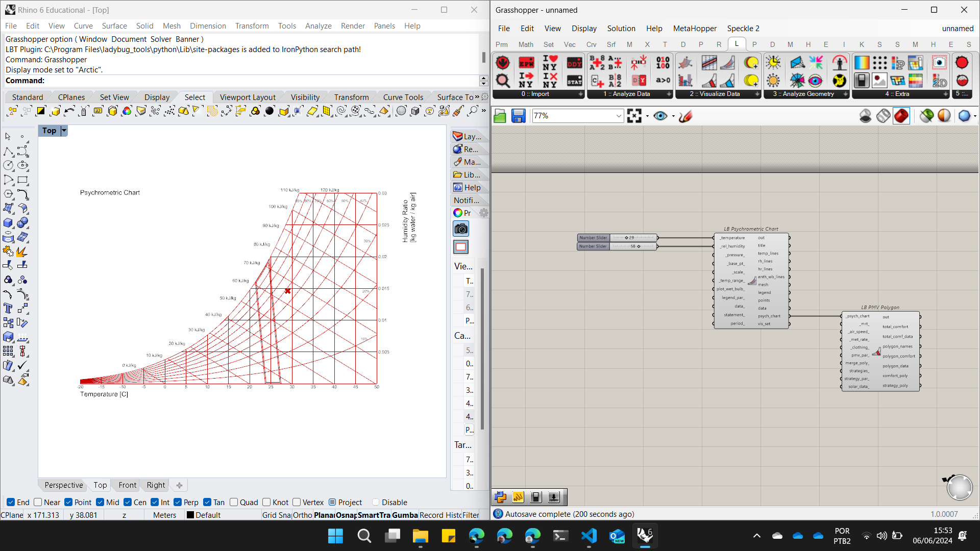980x551 pixels.
Task: Toggle the Disable osnap checkbox
Action: pos(376,502)
